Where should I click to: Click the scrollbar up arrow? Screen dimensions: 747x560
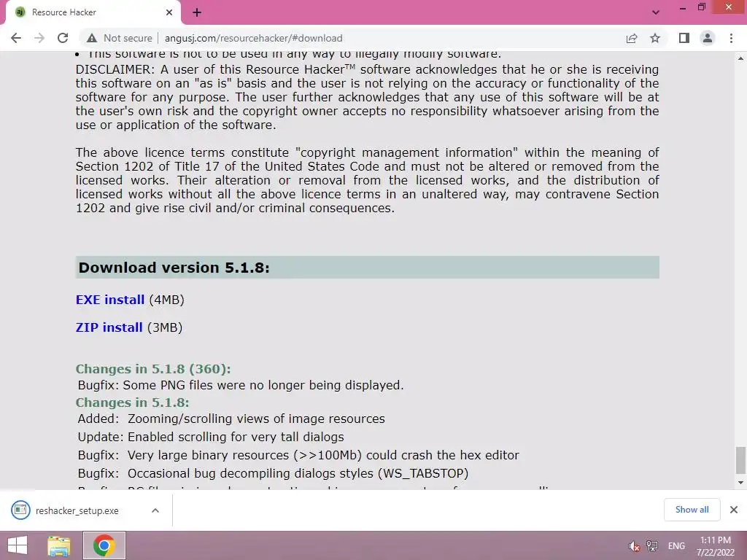tap(740, 58)
